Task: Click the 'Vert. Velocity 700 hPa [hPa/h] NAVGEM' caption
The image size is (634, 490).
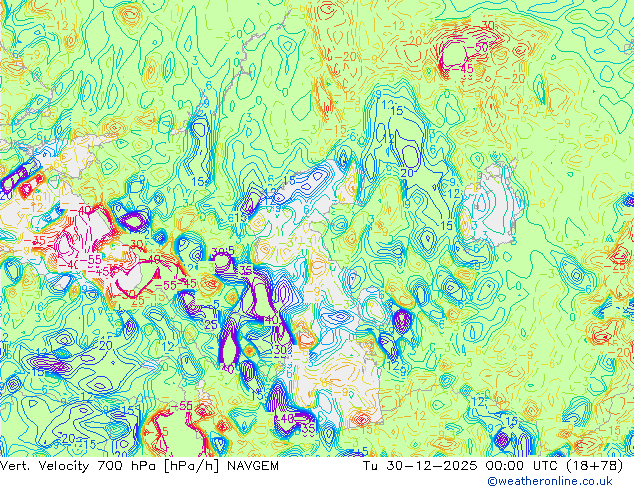Action: (x=139, y=466)
